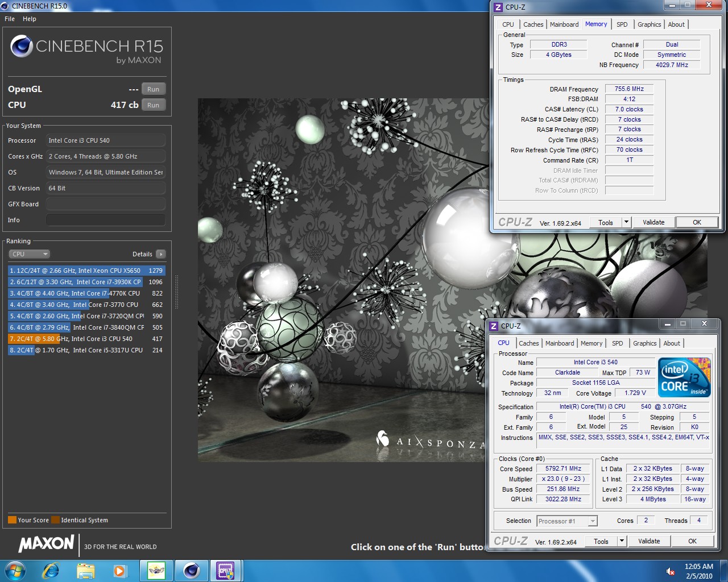Click the MAXON logo at the bottom
This screenshot has width=728, height=582.
pyautogui.click(x=47, y=543)
